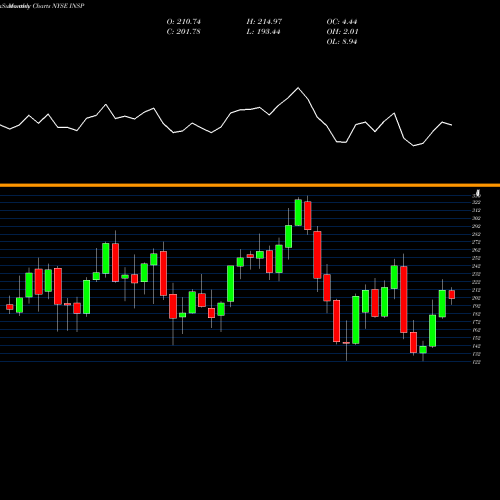Click the 292 price axis label

click(476, 226)
